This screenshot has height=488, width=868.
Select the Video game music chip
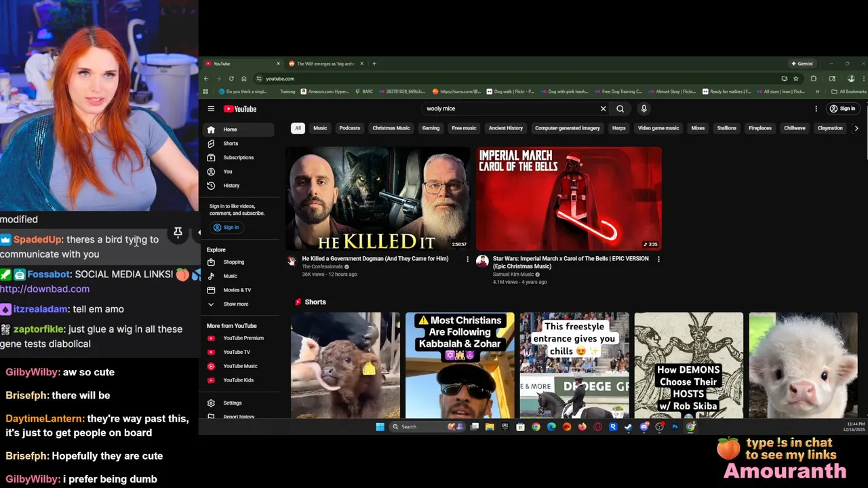[658, 128]
